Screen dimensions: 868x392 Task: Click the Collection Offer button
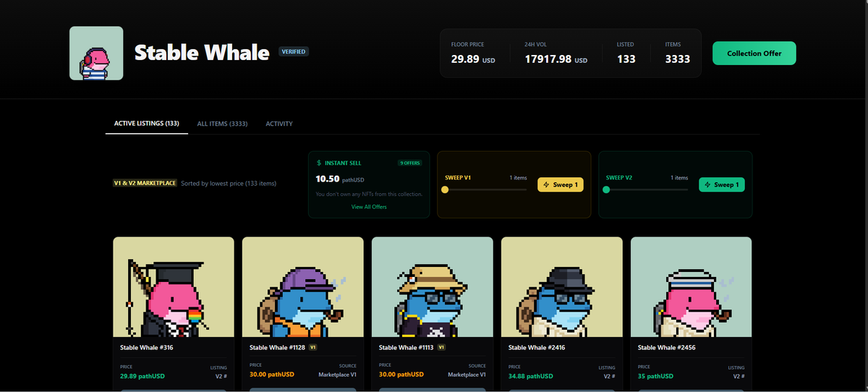pos(754,54)
